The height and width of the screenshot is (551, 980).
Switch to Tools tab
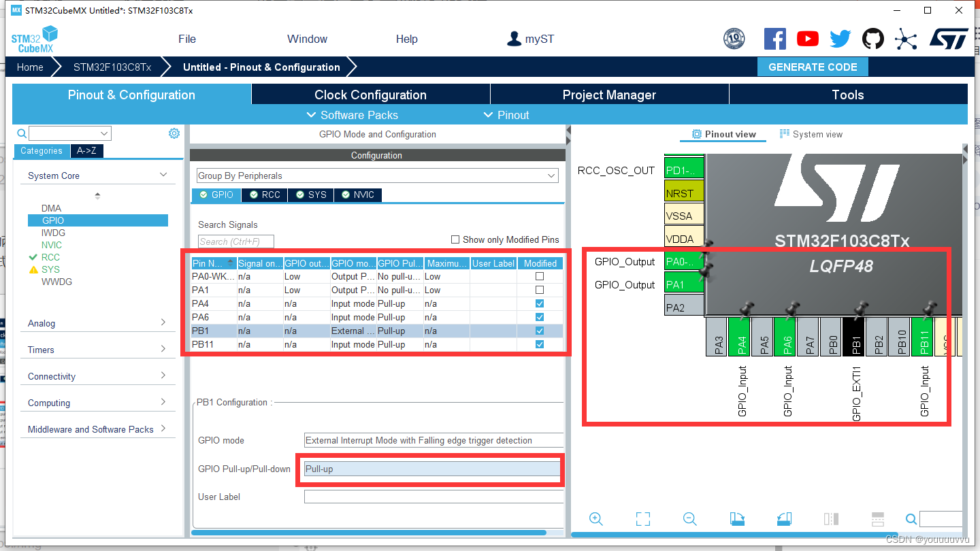click(x=848, y=95)
